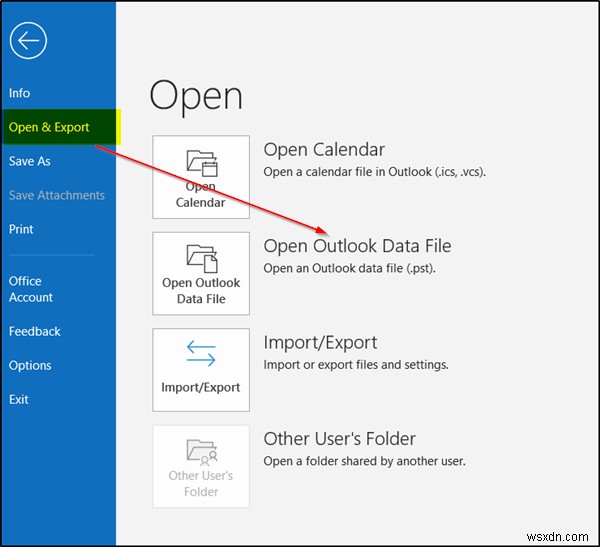Click 'Import or export files and settings' text
This screenshot has width=600, height=547.
pyautogui.click(x=356, y=365)
